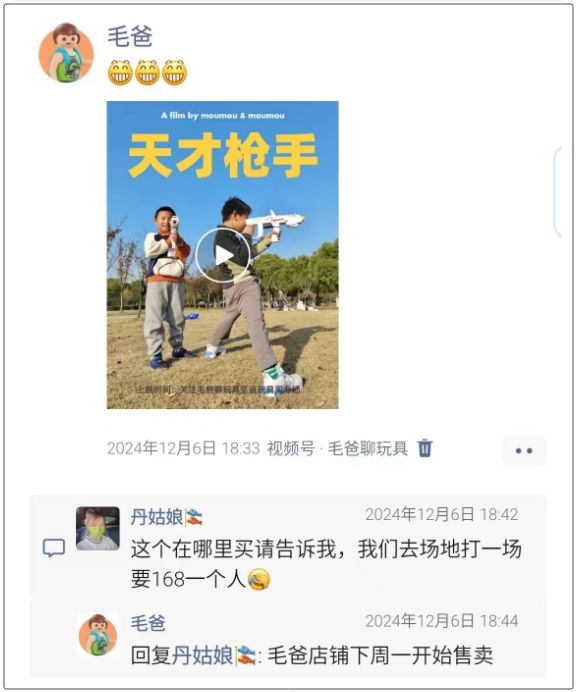Click the comment timestamp 18:42
The height and width of the screenshot is (692, 576).
(441, 514)
